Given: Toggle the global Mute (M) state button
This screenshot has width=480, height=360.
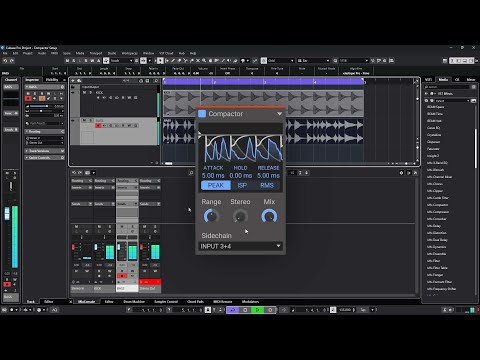Looking at the screenshot, I should [68, 61].
